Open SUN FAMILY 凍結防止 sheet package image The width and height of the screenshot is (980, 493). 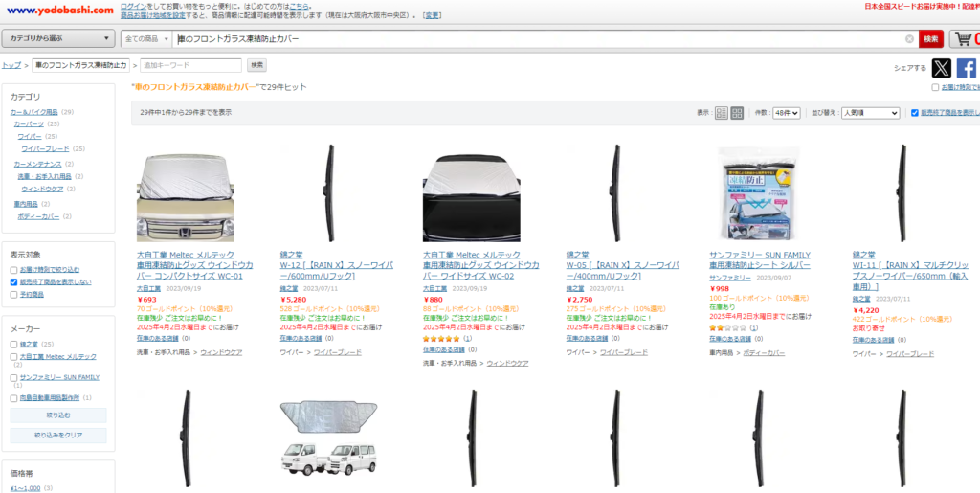[x=758, y=193]
